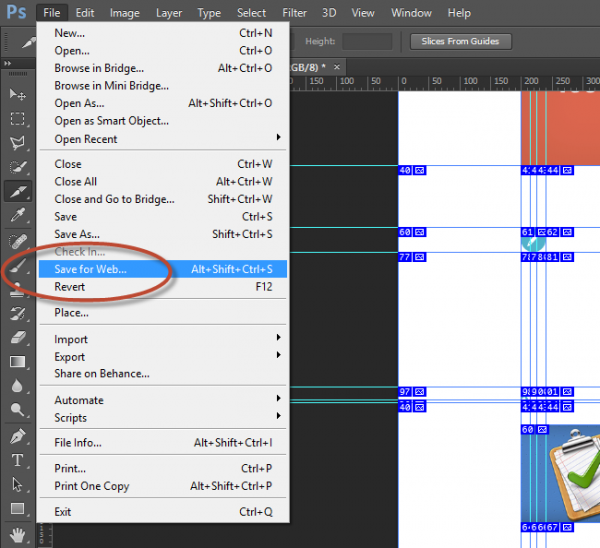Select the Eraser tool
This screenshot has height=548, width=600.
[x=17, y=338]
